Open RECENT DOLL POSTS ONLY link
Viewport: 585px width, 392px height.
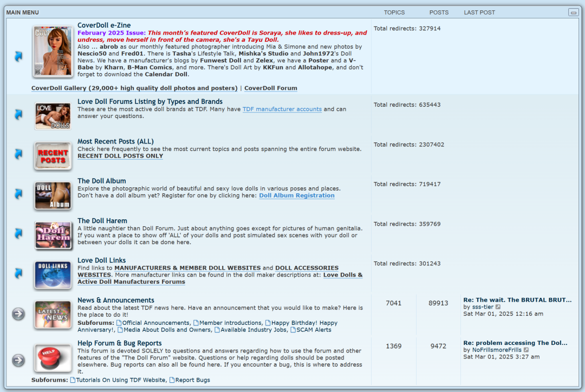click(x=120, y=156)
